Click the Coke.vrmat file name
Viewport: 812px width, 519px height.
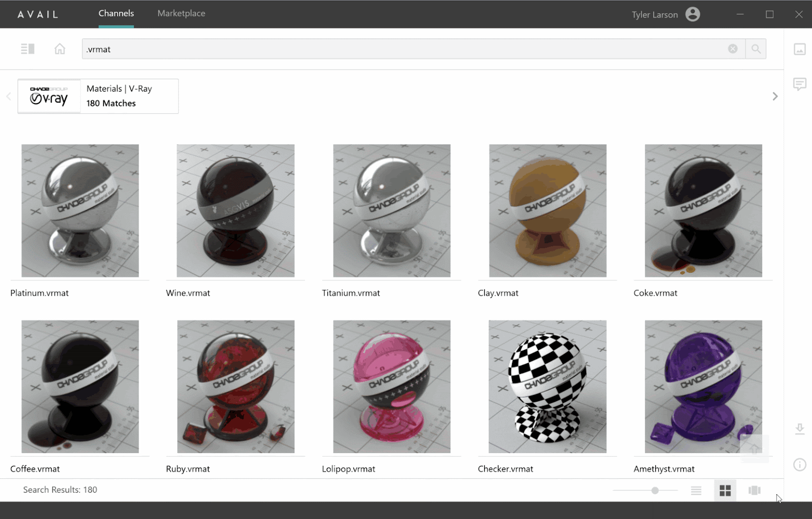pos(655,293)
